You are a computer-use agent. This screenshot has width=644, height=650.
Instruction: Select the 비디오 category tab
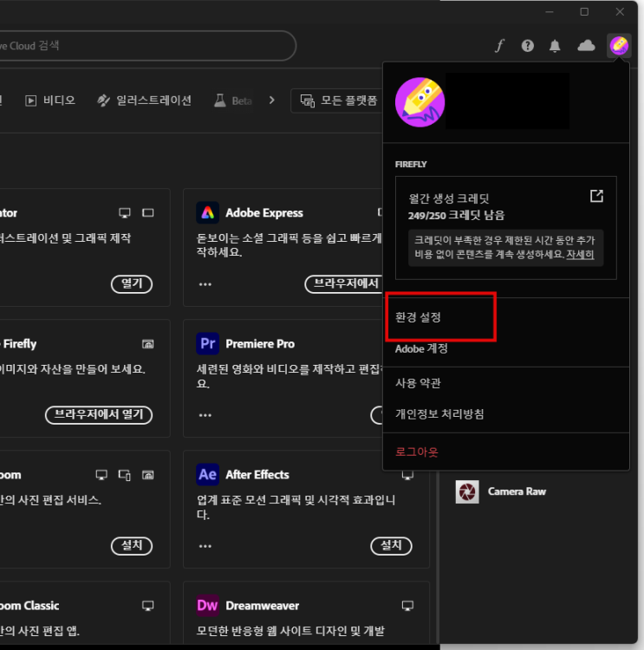point(50,101)
